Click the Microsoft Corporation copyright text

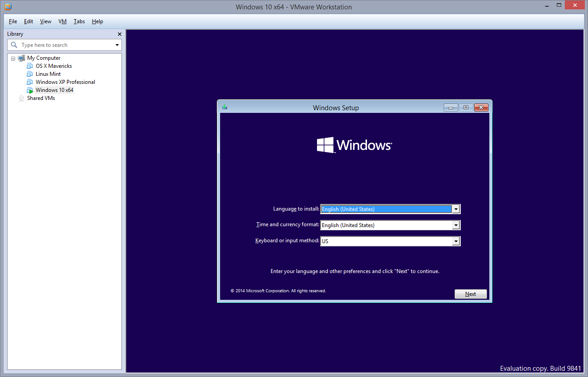278,291
